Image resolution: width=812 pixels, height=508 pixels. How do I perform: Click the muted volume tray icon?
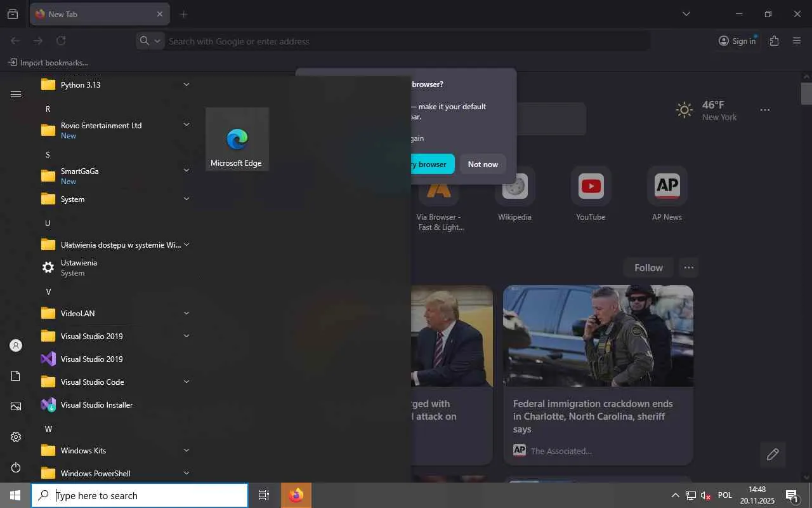tap(705, 495)
